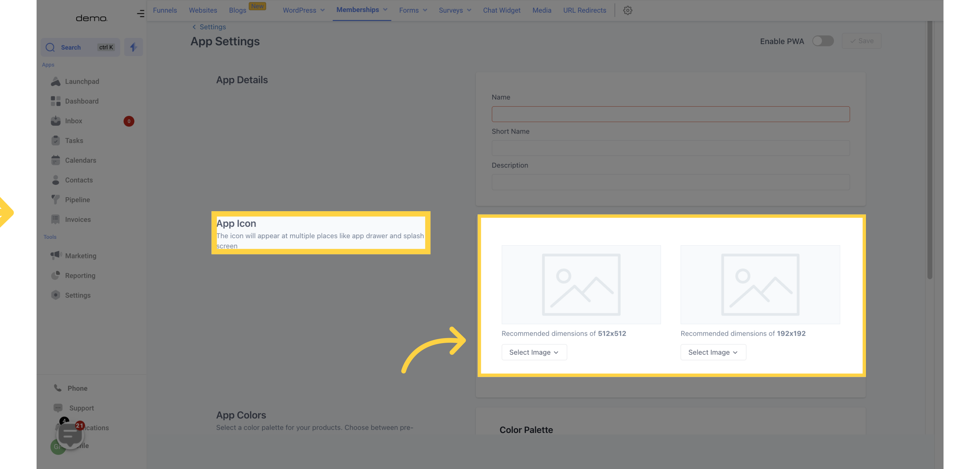Open the Support chat icon
This screenshot has width=980, height=469.
tap(58, 408)
